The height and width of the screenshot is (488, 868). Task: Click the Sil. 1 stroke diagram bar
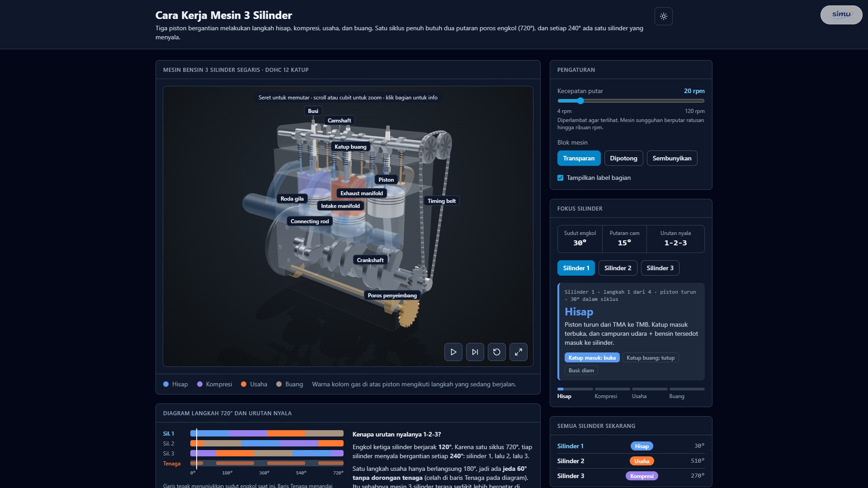pos(267,434)
